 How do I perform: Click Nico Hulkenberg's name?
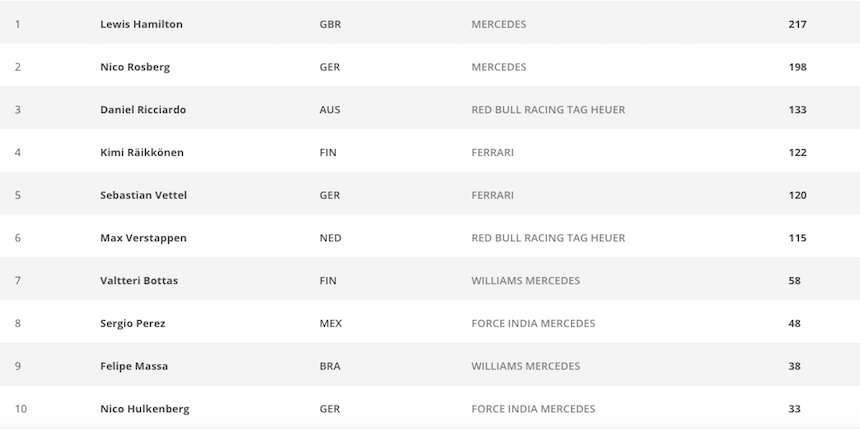pyautogui.click(x=144, y=409)
